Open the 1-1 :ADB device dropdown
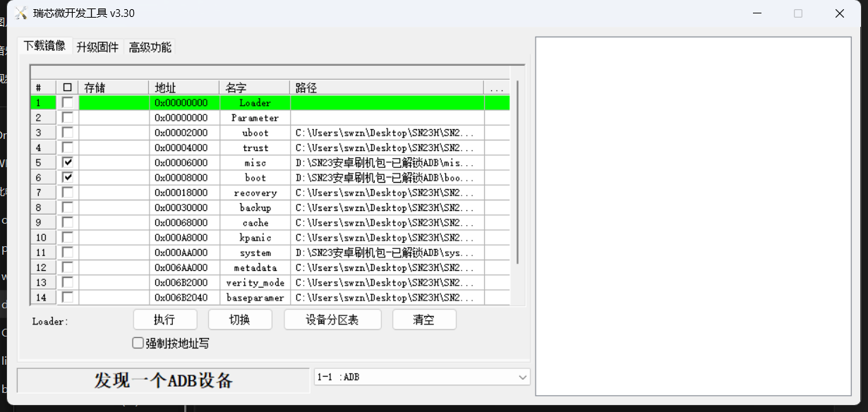The image size is (868, 412). click(522, 377)
